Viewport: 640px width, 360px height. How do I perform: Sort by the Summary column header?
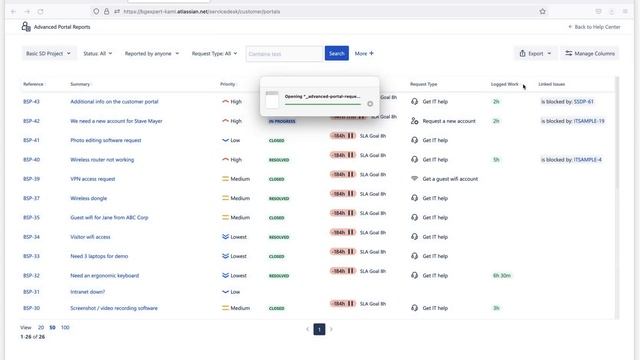pos(80,84)
